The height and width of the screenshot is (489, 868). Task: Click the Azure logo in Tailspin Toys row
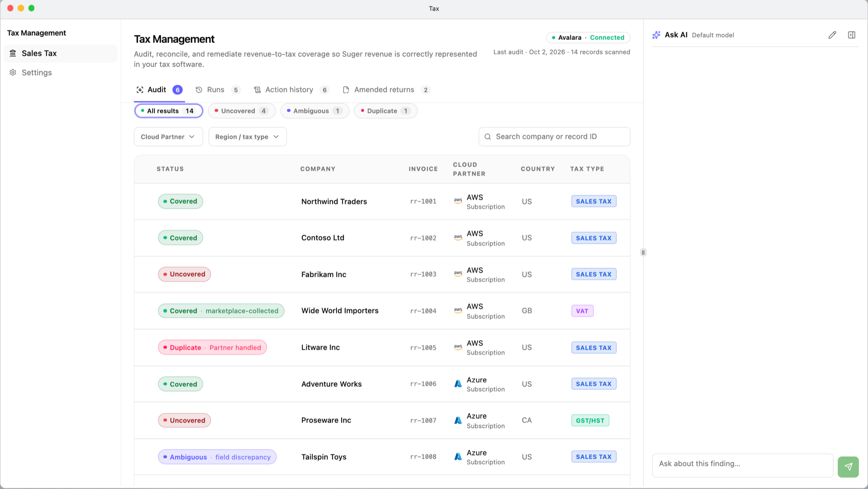pyautogui.click(x=458, y=457)
